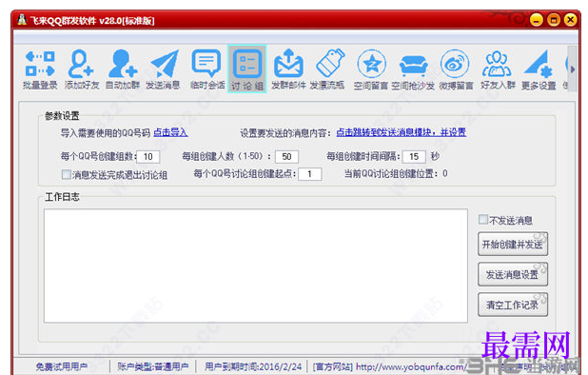Open the official website URL in status bar
Viewport: 588px width, 375px height.
pyautogui.click(x=411, y=366)
